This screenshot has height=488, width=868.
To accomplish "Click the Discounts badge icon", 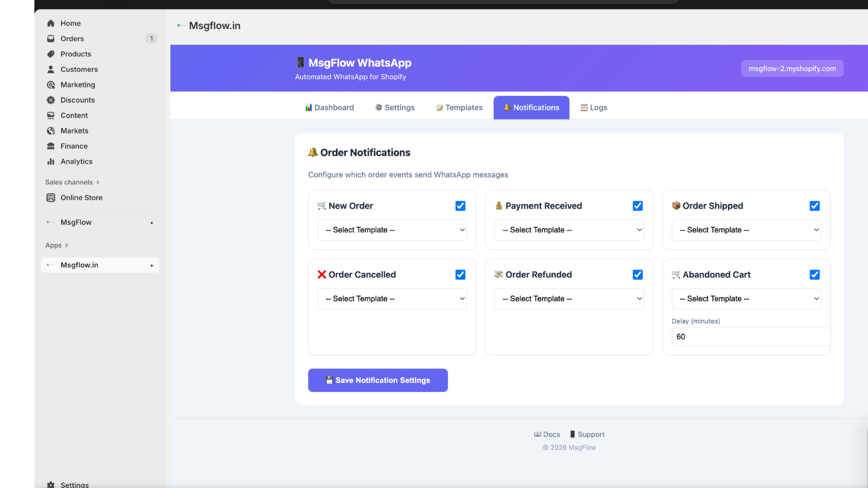I will point(50,100).
